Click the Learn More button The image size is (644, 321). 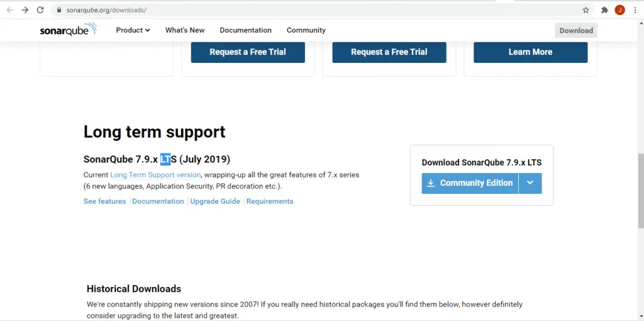530,52
